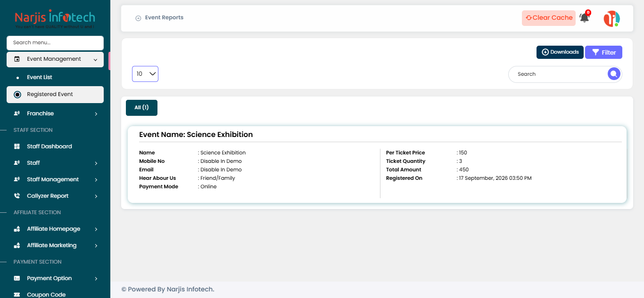Screen dimensions: 644x298
Task: Click the Clear Cache button
Action: (x=549, y=18)
